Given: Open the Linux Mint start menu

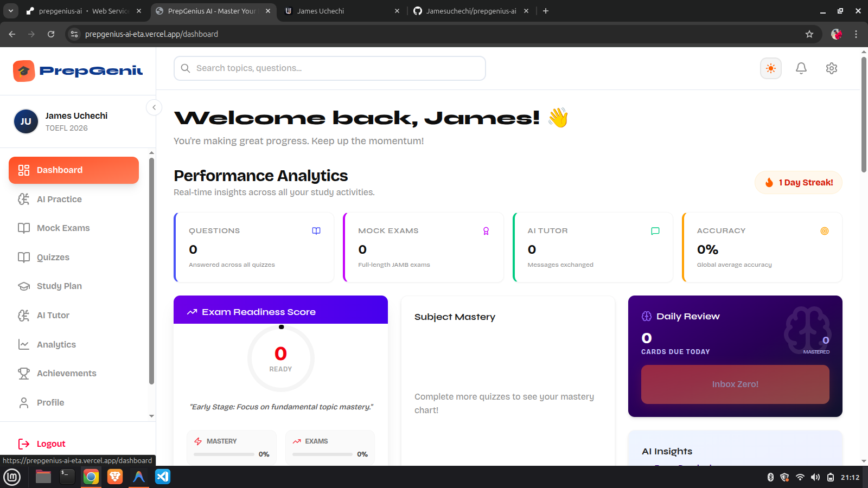Looking at the screenshot, I should (x=12, y=477).
